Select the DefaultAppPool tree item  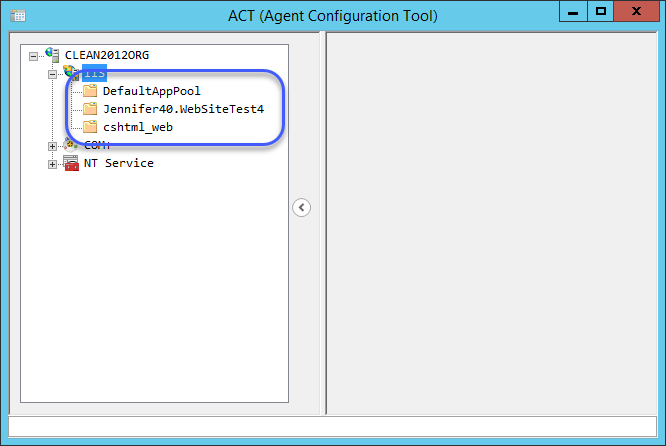coord(152,91)
